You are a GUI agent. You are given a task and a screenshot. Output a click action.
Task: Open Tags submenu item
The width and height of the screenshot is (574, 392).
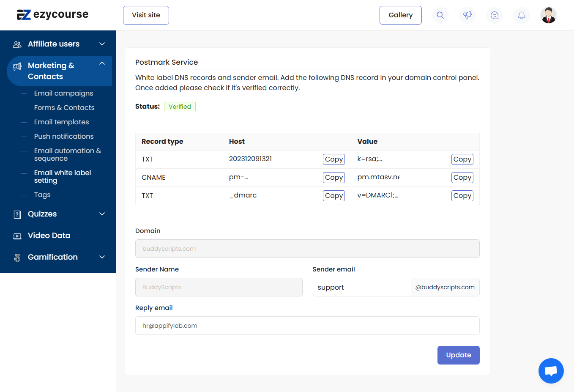pyautogui.click(x=42, y=195)
